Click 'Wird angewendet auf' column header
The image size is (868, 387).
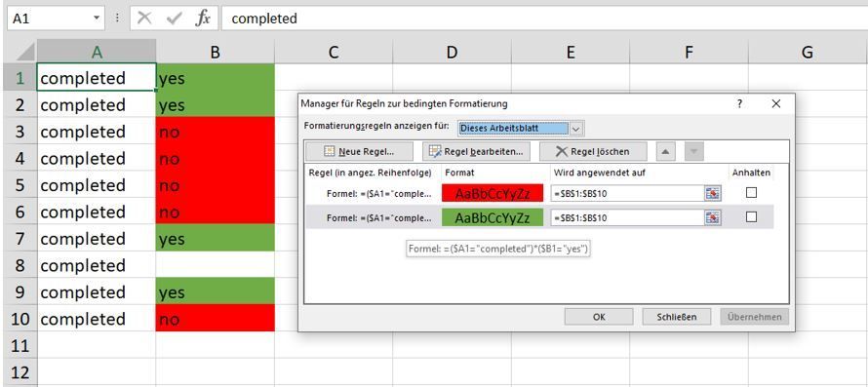pos(600,173)
